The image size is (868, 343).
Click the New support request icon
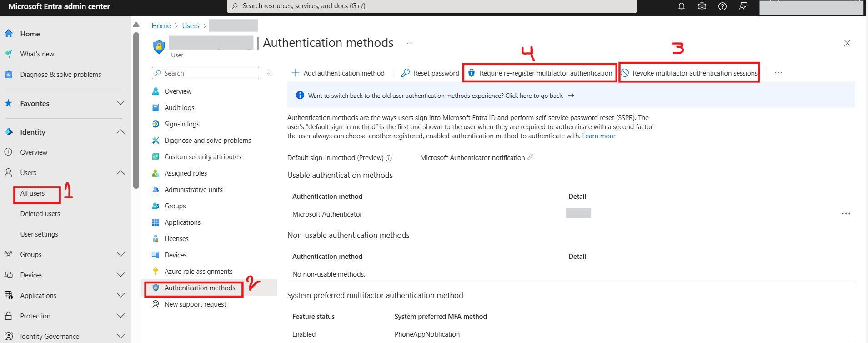pos(156,304)
